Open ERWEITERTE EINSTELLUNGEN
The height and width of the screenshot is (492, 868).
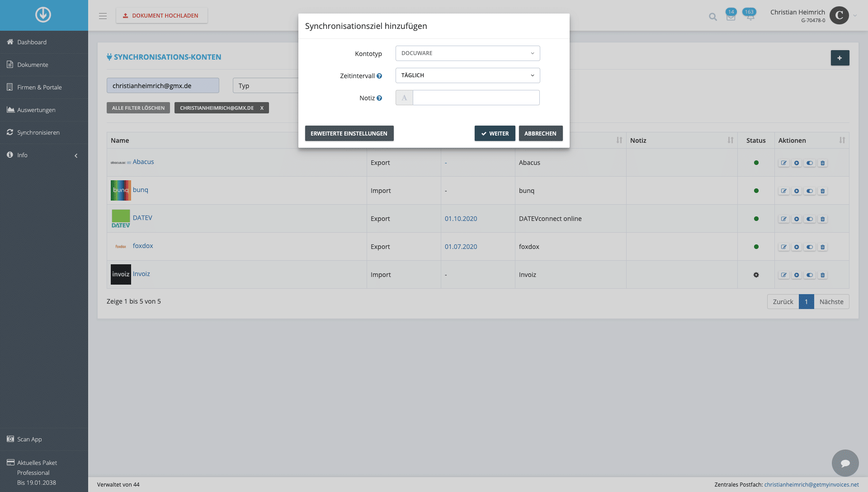coord(349,133)
